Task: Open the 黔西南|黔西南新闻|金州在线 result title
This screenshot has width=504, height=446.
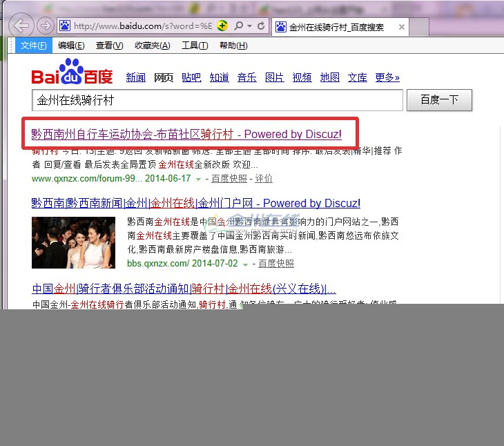Action: tap(196, 203)
